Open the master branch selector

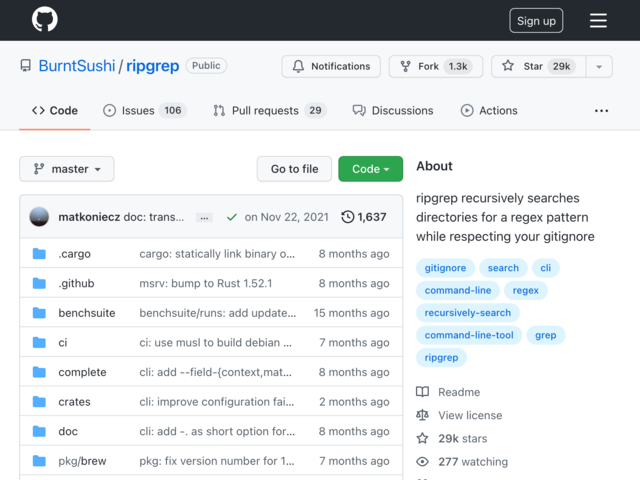click(x=67, y=169)
